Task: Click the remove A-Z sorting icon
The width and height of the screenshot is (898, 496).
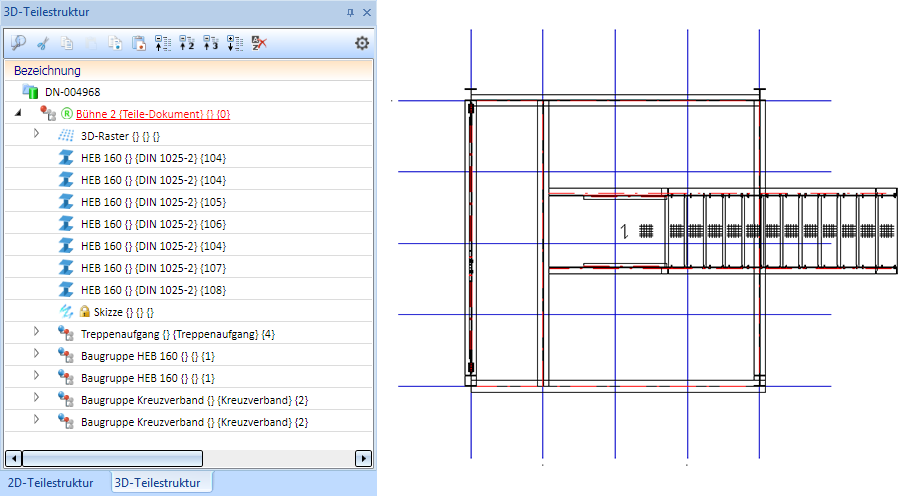Action: click(259, 43)
